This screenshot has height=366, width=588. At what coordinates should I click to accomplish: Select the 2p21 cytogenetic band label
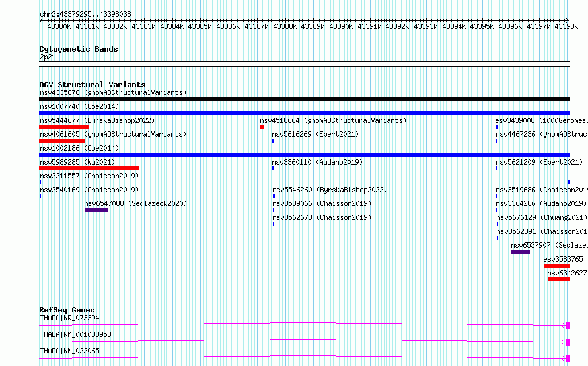(x=48, y=57)
